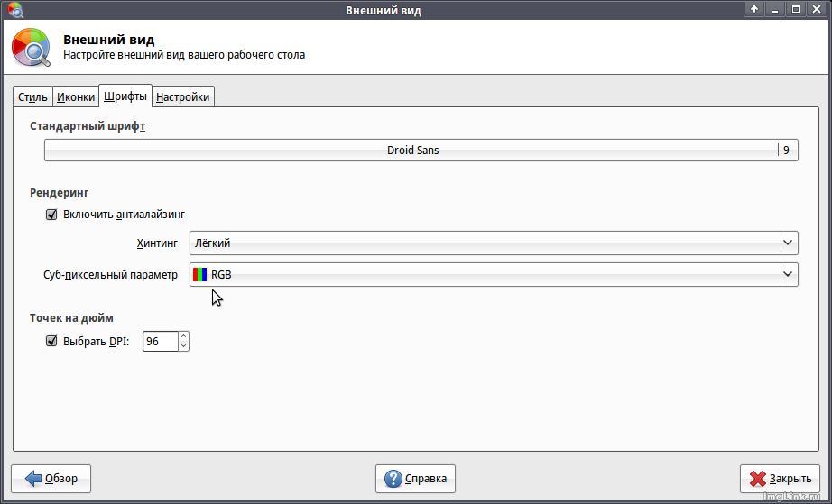Select the Шрифты tab
The height and width of the screenshot is (504, 832).
(125, 96)
